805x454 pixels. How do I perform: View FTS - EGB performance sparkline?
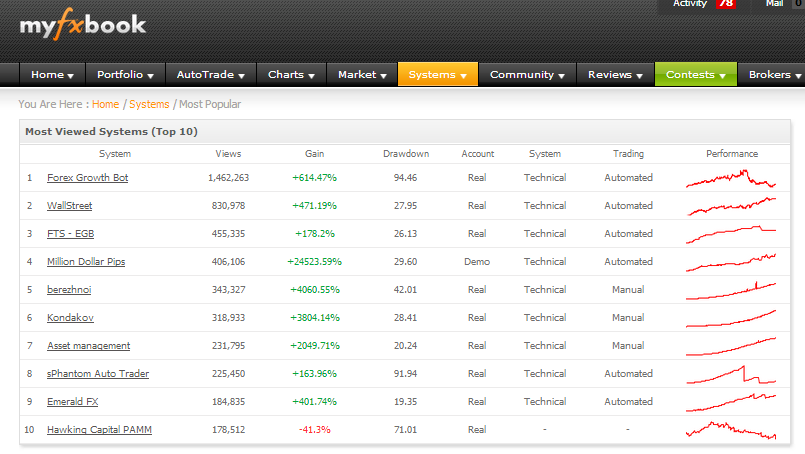tap(731, 234)
